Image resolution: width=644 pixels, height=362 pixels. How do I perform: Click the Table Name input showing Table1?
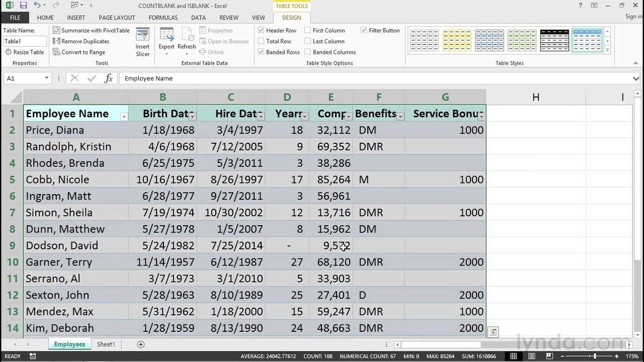25,41
